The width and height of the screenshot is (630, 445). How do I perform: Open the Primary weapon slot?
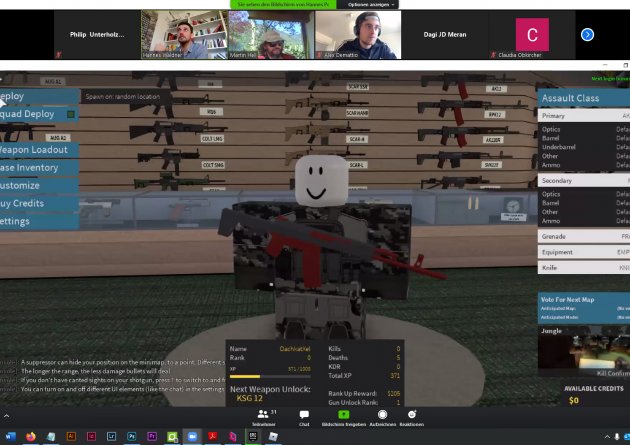[584, 116]
